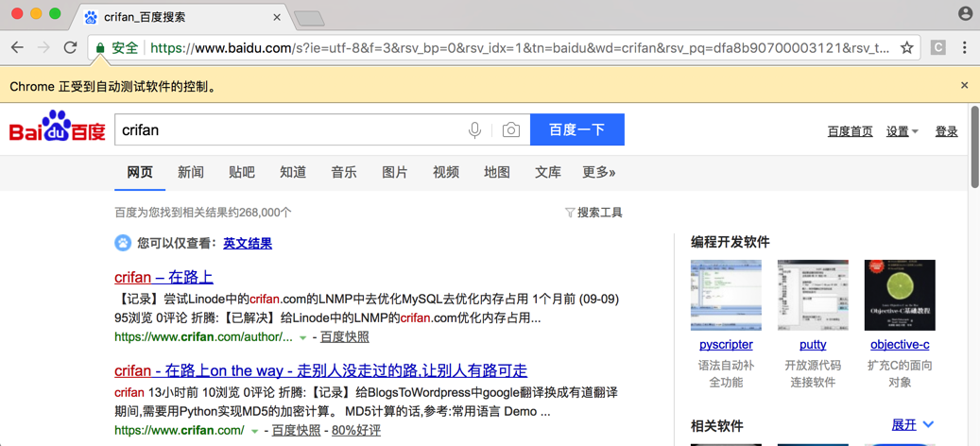Dismiss the automation warning bar
The width and height of the screenshot is (980, 446).
tap(964, 85)
